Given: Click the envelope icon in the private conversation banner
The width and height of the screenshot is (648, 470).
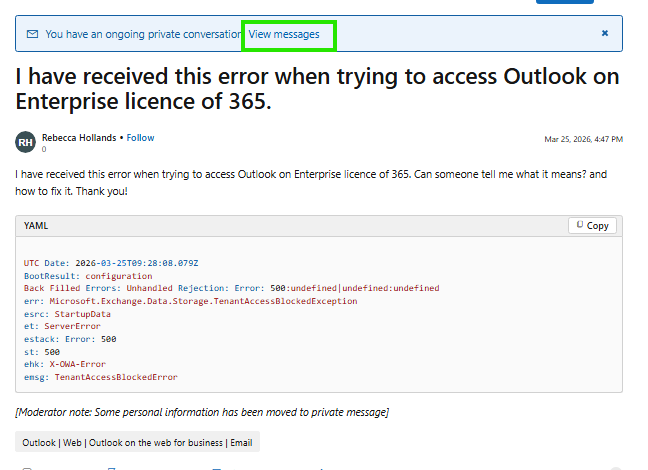Looking at the screenshot, I should point(32,34).
